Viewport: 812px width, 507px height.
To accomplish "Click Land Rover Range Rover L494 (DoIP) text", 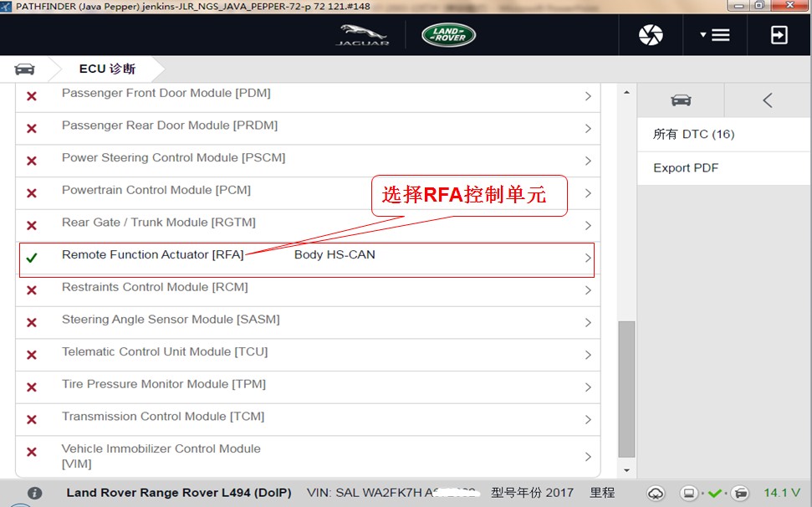I will [179, 493].
